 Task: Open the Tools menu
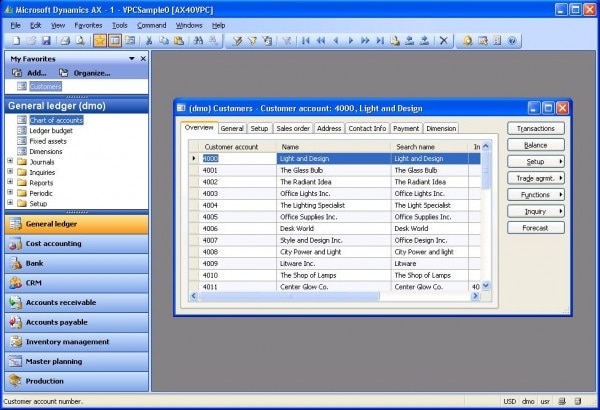[120, 25]
